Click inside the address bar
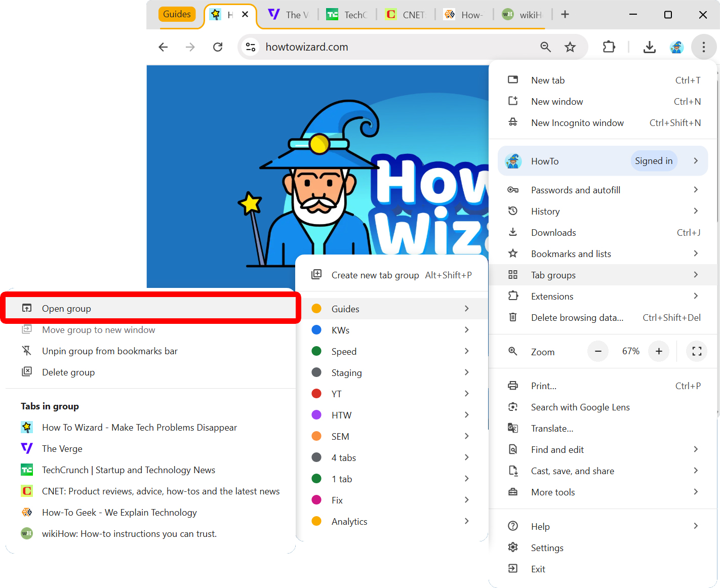This screenshot has height=588, width=720. point(354,47)
